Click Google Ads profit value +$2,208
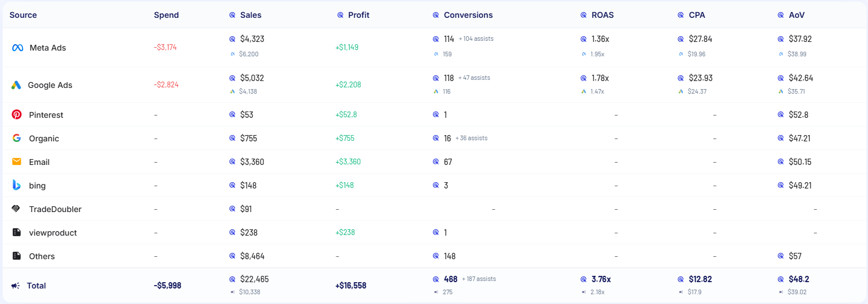868x304 pixels. click(348, 85)
